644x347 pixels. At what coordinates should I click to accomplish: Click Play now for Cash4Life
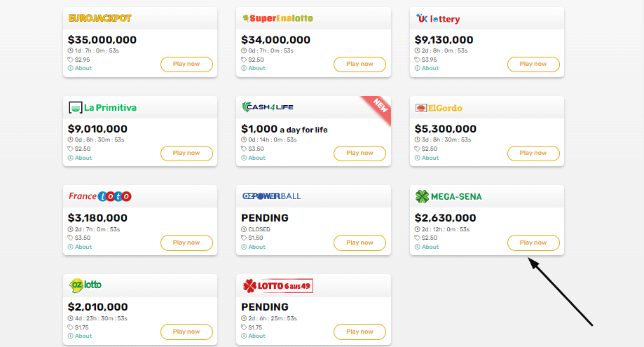[x=359, y=154]
